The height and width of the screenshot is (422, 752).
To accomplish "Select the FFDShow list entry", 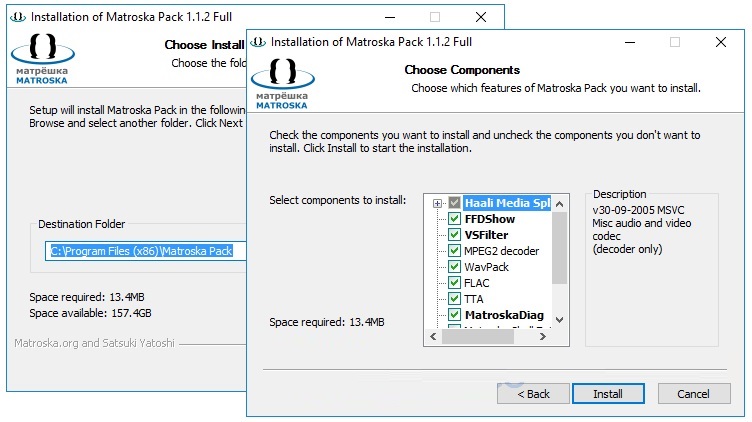I will pos(490,219).
